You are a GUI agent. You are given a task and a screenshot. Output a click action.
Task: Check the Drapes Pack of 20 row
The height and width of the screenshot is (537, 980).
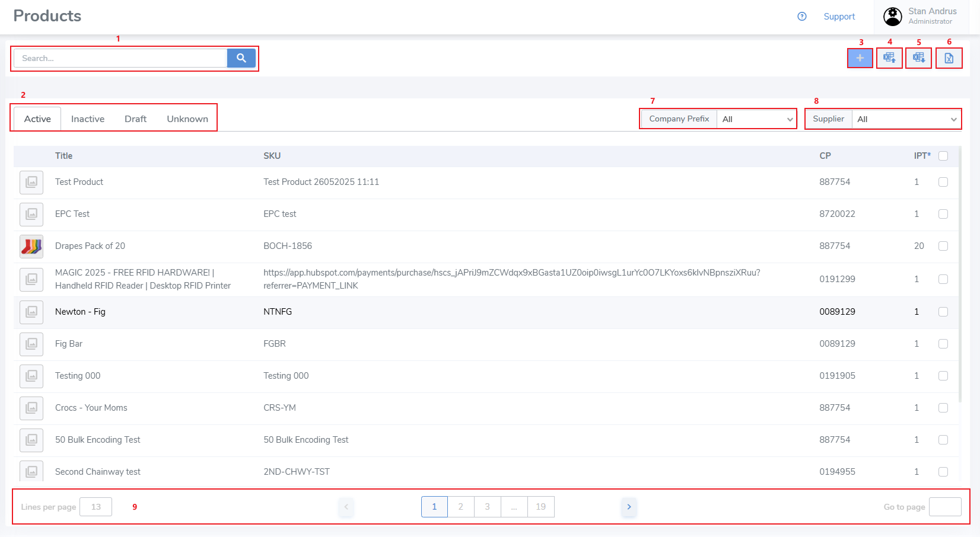click(x=943, y=246)
